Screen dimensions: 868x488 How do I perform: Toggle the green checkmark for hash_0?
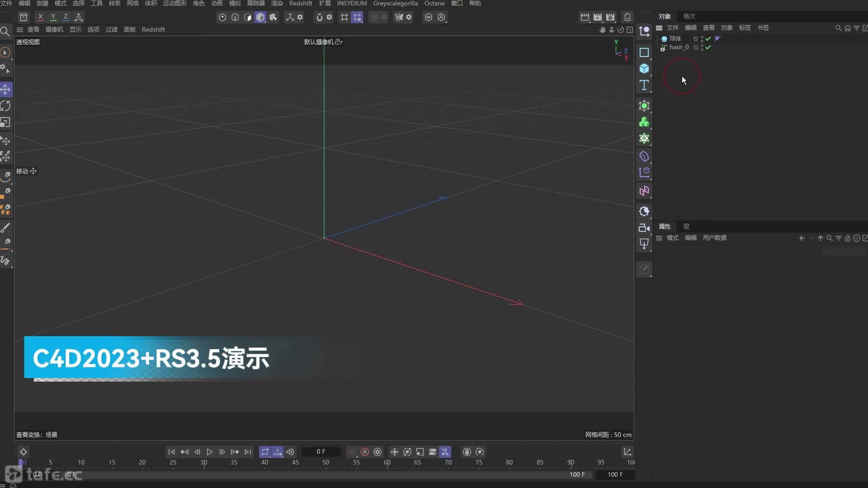pos(708,47)
